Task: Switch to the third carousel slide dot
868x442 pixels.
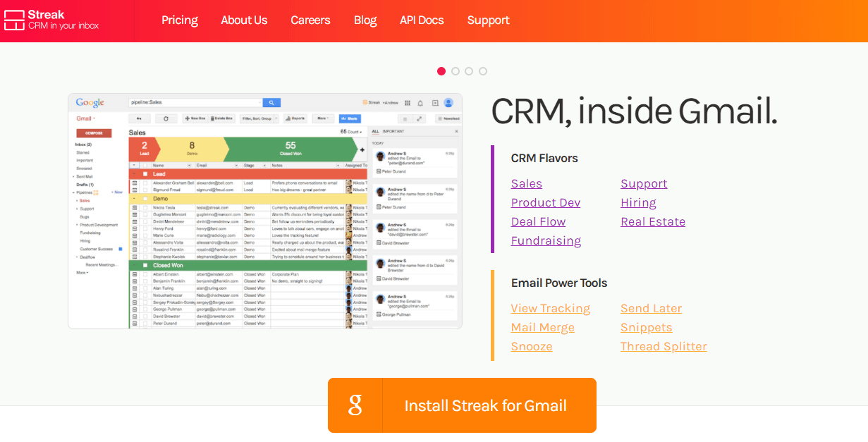Action: [x=469, y=71]
